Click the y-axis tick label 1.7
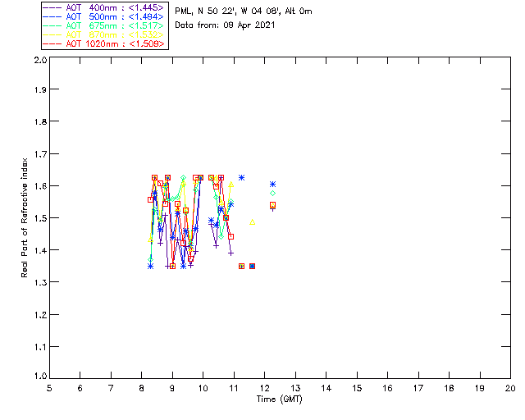525x420 pixels. point(40,154)
